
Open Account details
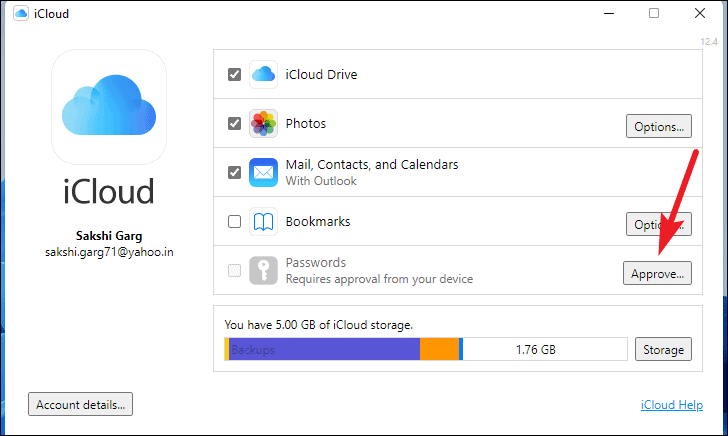81,405
